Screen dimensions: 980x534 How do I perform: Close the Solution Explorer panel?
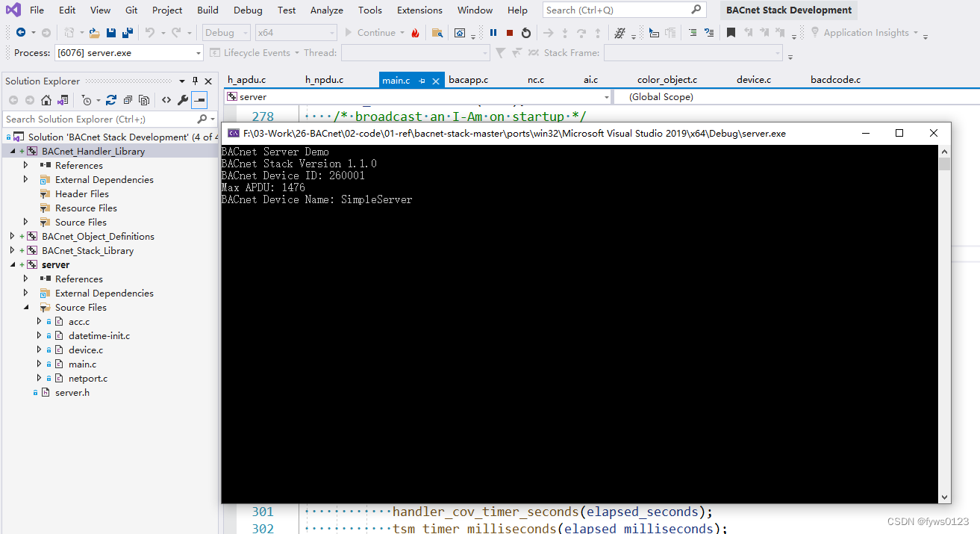[x=209, y=81]
